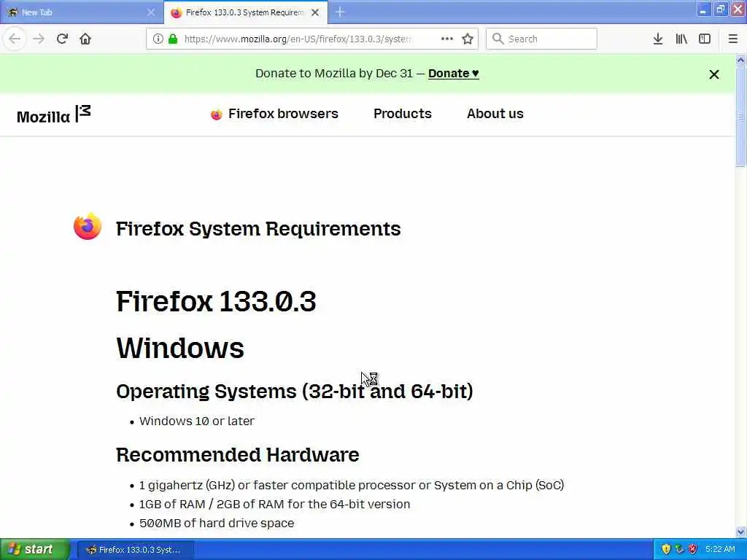Click the Donate to Mozilla by Dec 31 text
The width and height of the screenshot is (747, 560).
click(x=334, y=74)
